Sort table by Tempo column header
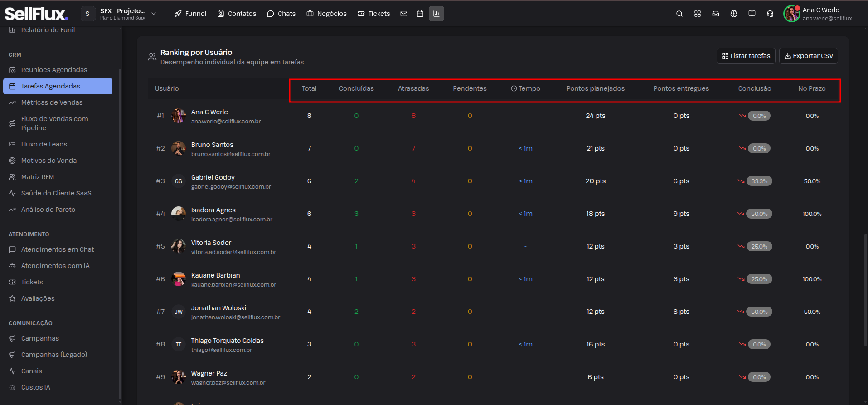 click(x=525, y=88)
